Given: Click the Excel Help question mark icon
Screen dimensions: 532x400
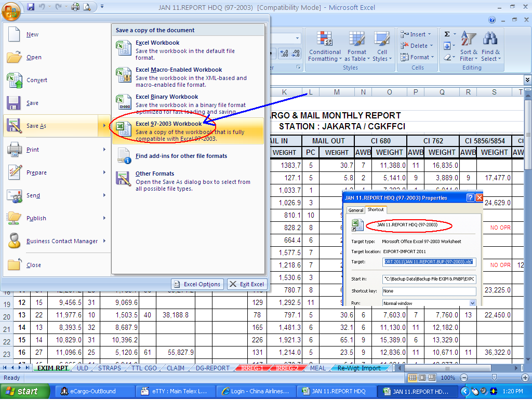Looking at the screenshot, I should [x=492, y=20].
